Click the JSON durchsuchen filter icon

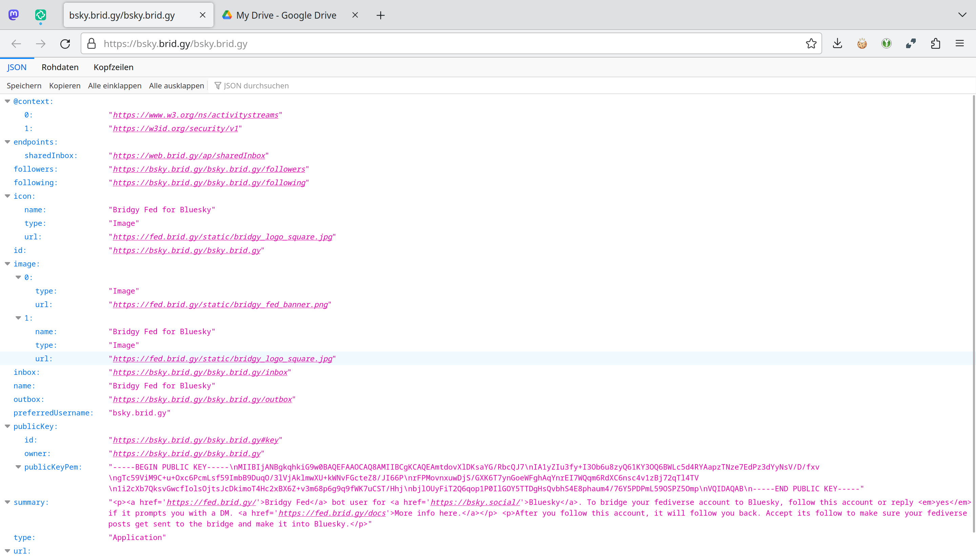218,85
